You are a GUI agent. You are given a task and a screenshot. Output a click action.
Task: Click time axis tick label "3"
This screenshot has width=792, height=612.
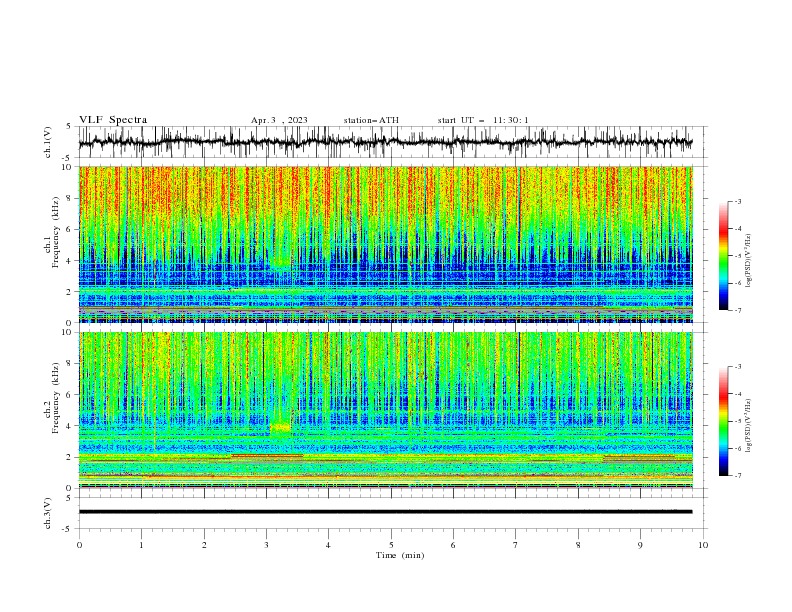tap(267, 545)
